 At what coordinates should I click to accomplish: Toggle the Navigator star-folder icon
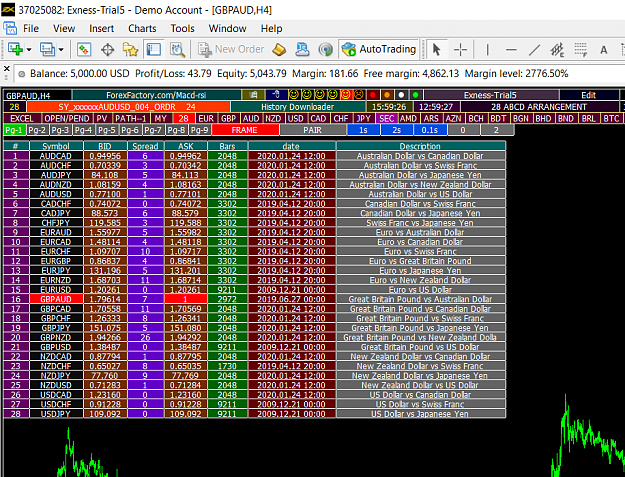130,49
